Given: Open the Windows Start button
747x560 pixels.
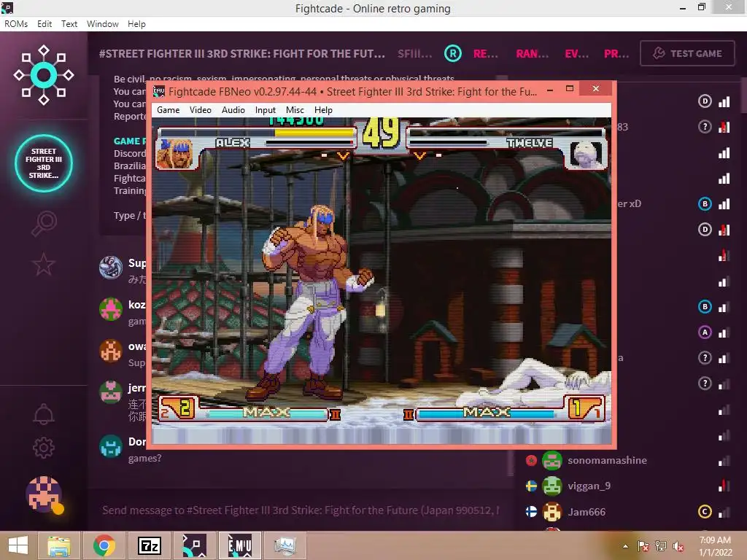Looking at the screenshot, I should pyautogui.click(x=18, y=545).
